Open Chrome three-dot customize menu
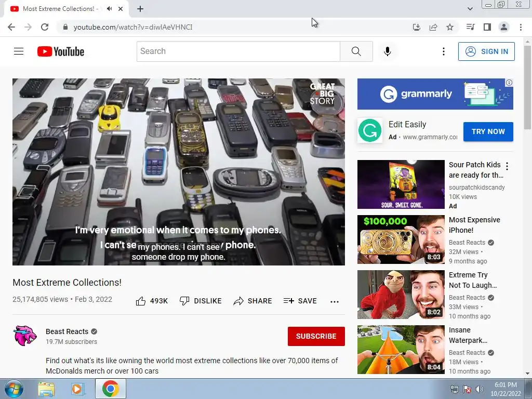 521,27
